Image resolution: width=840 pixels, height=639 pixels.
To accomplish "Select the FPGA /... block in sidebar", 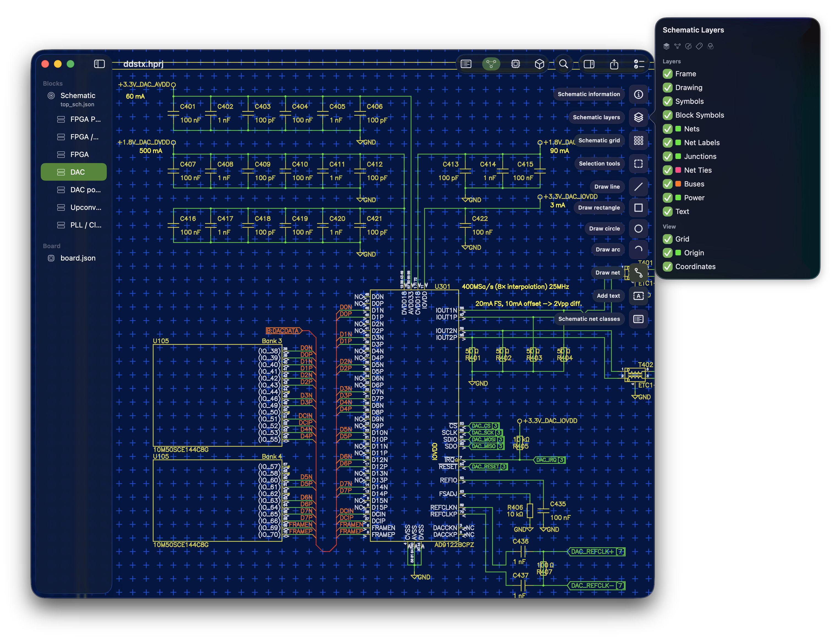I will coord(73,137).
